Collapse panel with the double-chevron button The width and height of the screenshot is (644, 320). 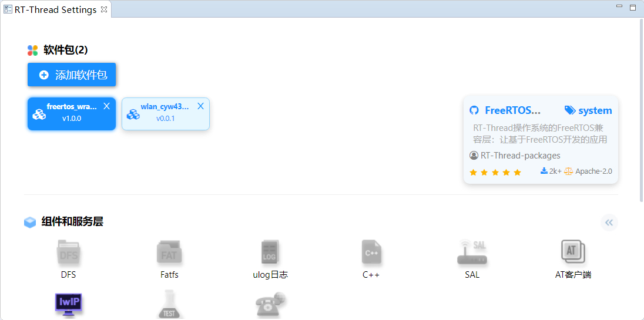click(609, 223)
